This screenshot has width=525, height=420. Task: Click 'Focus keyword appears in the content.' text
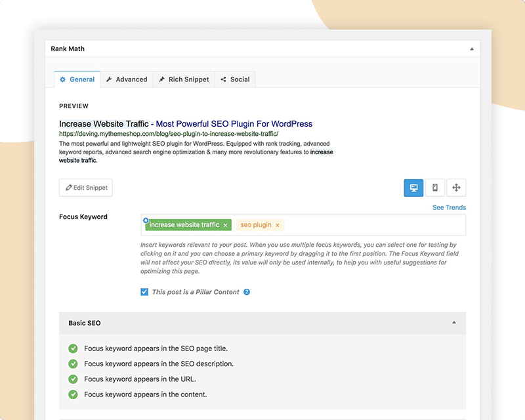[x=145, y=394]
